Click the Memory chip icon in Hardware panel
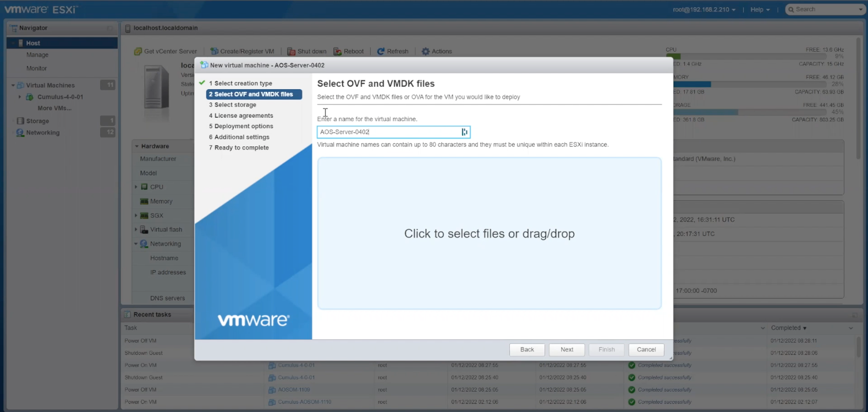This screenshot has width=868, height=412. point(144,201)
